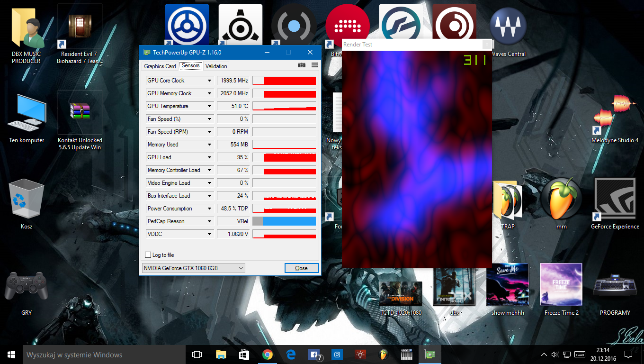This screenshot has width=644, height=364.
Task: Click the GPU Temperature value 51.0 °C
Action: [233, 106]
